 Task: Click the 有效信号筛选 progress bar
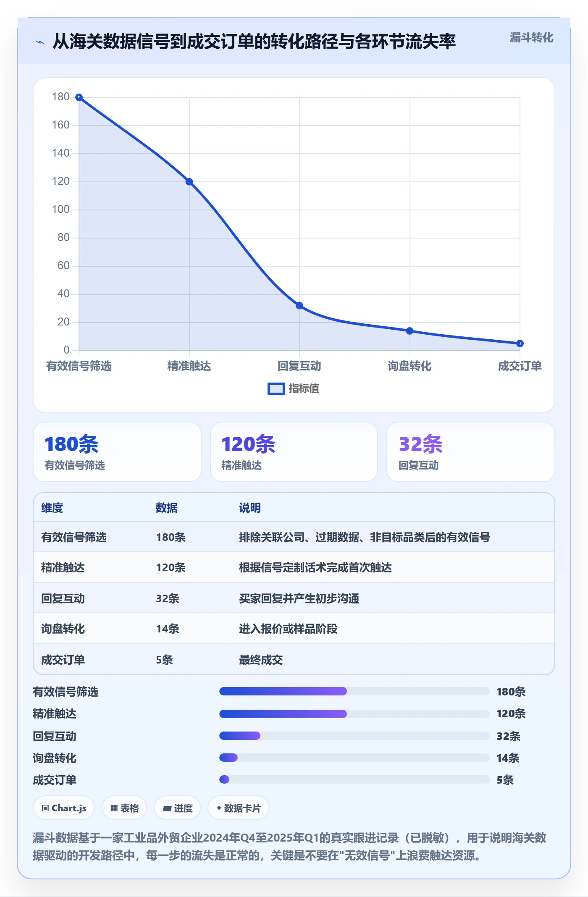[354, 691]
